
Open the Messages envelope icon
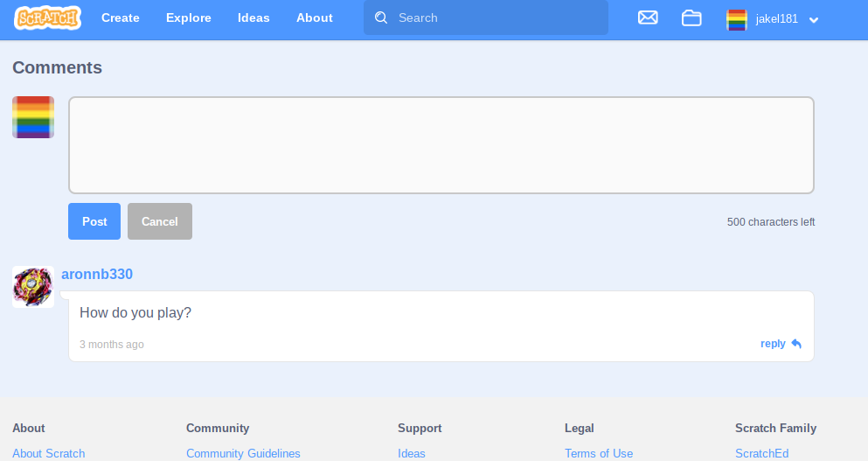click(648, 17)
